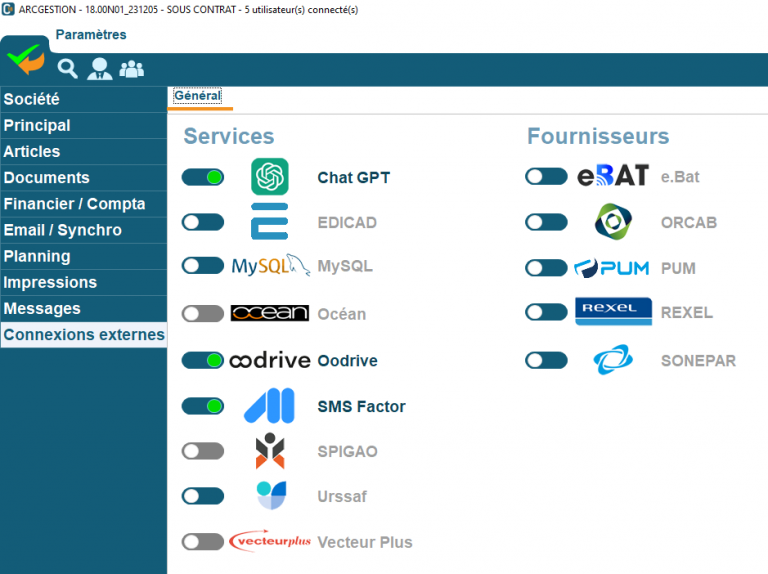Open the Société settings section

pos(32,99)
